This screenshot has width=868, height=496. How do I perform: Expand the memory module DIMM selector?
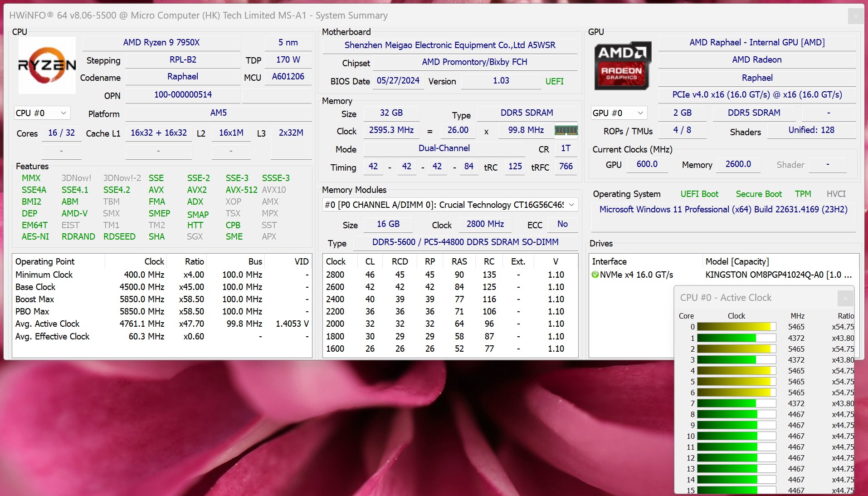pyautogui.click(x=571, y=205)
